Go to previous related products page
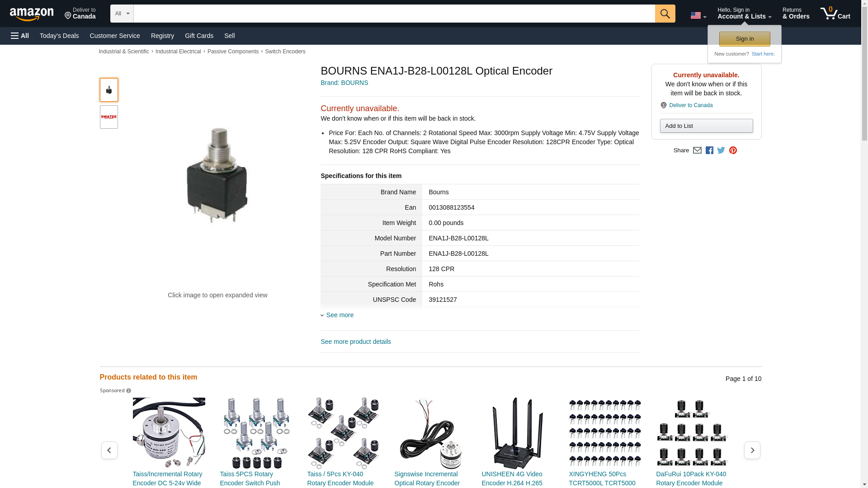This screenshot has height=488, width=868. click(109, 450)
